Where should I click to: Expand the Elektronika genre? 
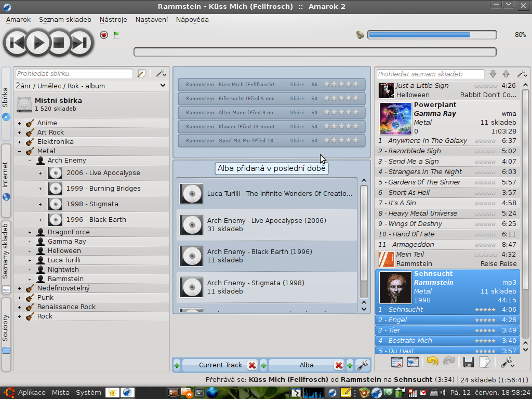click(x=19, y=142)
